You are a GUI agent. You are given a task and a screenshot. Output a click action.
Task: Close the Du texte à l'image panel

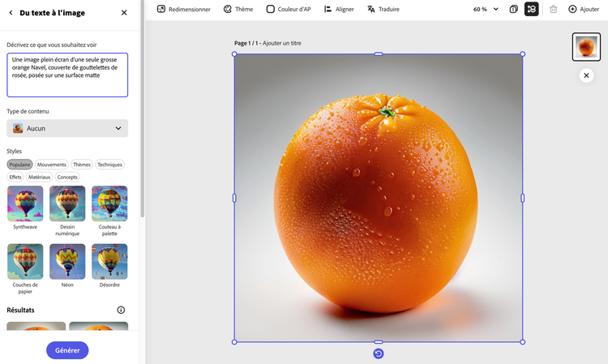[124, 13]
